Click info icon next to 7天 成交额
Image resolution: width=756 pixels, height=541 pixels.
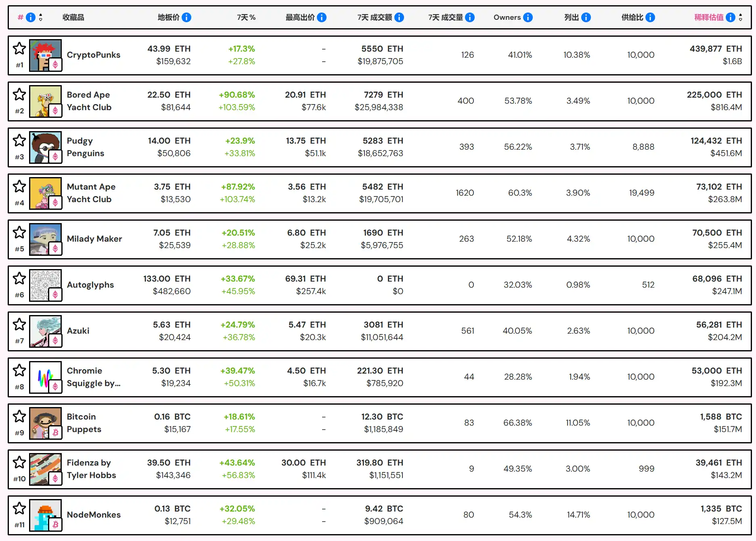tap(399, 17)
